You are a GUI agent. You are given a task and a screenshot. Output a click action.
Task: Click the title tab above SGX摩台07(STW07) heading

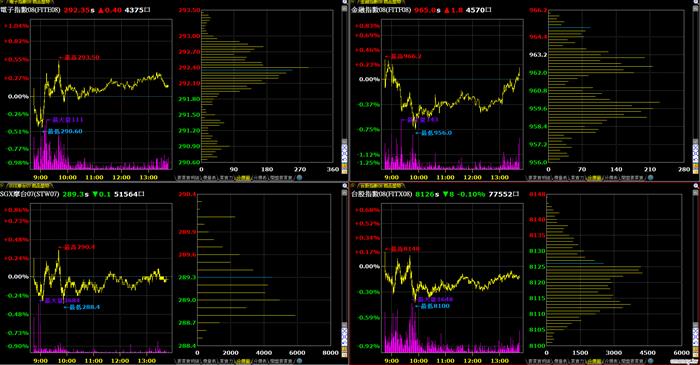[x=30, y=185]
